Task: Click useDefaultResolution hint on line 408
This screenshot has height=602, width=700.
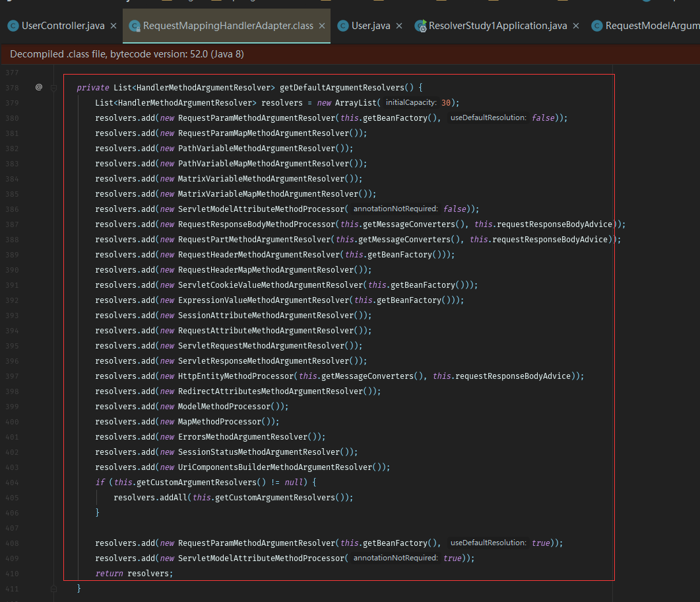Action: (488, 543)
